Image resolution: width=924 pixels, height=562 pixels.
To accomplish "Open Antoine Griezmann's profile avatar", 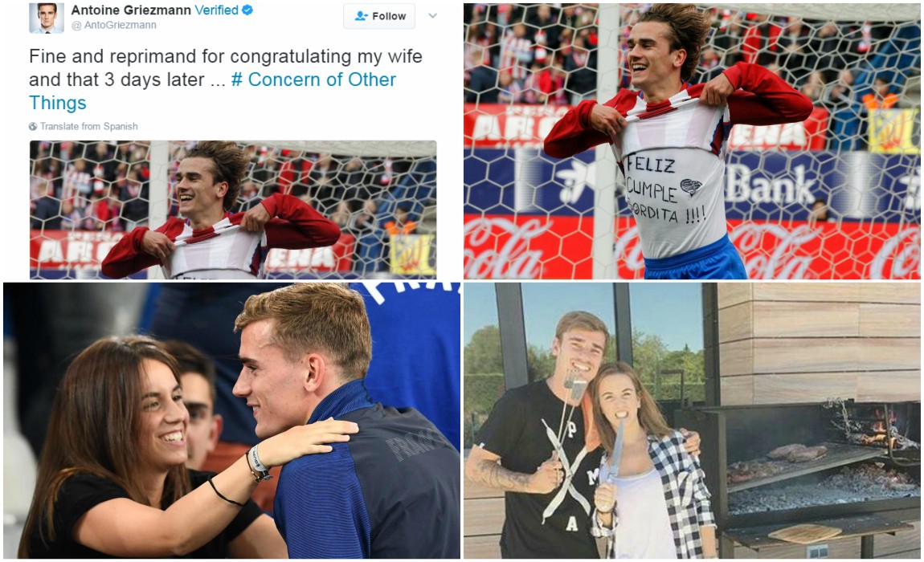I will [x=47, y=17].
